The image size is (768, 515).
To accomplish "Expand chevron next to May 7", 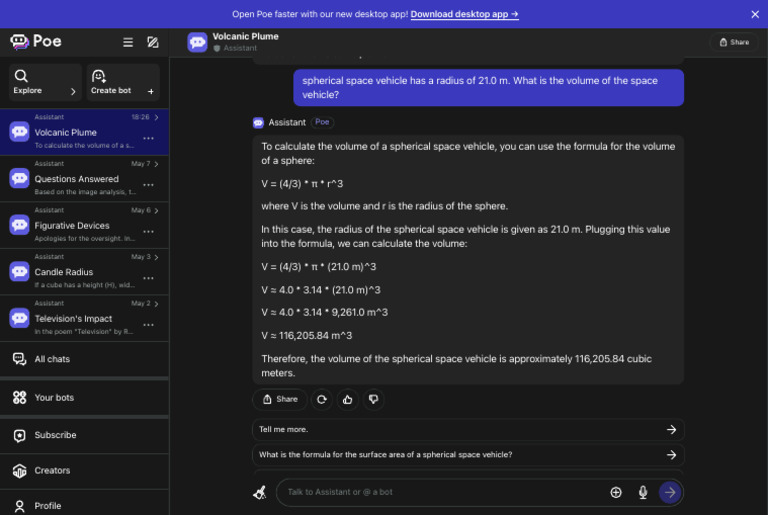I will point(156,164).
